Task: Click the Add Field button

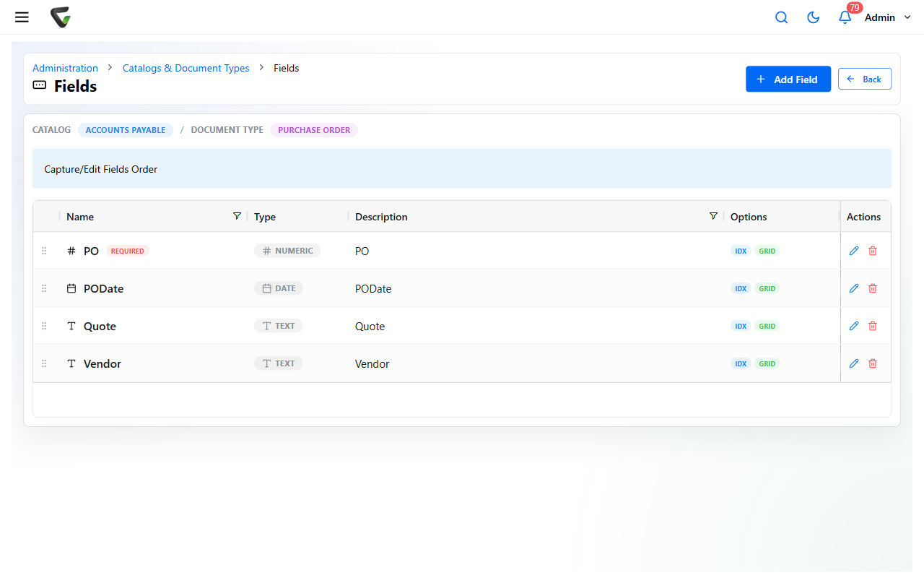Action: click(788, 79)
